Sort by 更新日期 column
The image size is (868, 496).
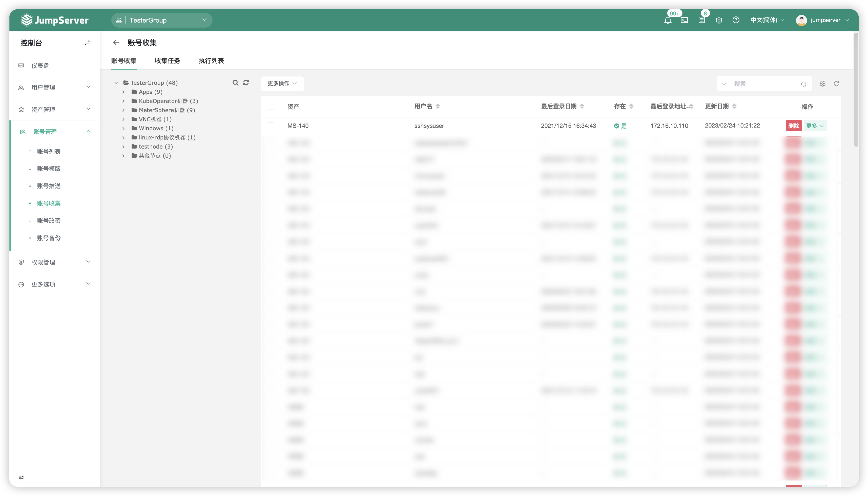734,106
